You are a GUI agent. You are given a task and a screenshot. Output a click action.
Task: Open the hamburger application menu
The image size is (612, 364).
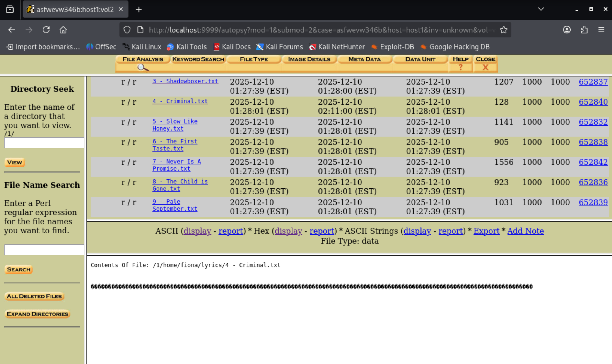click(x=601, y=30)
